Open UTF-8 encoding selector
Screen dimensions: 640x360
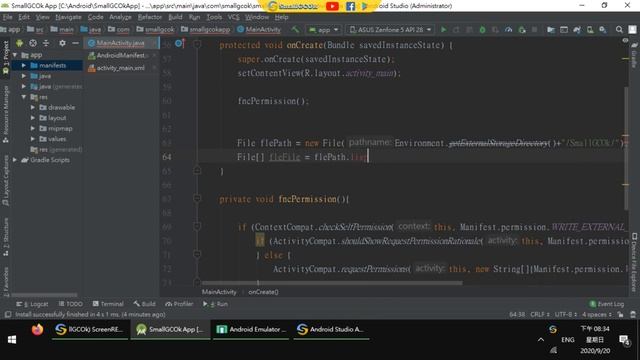point(566,314)
